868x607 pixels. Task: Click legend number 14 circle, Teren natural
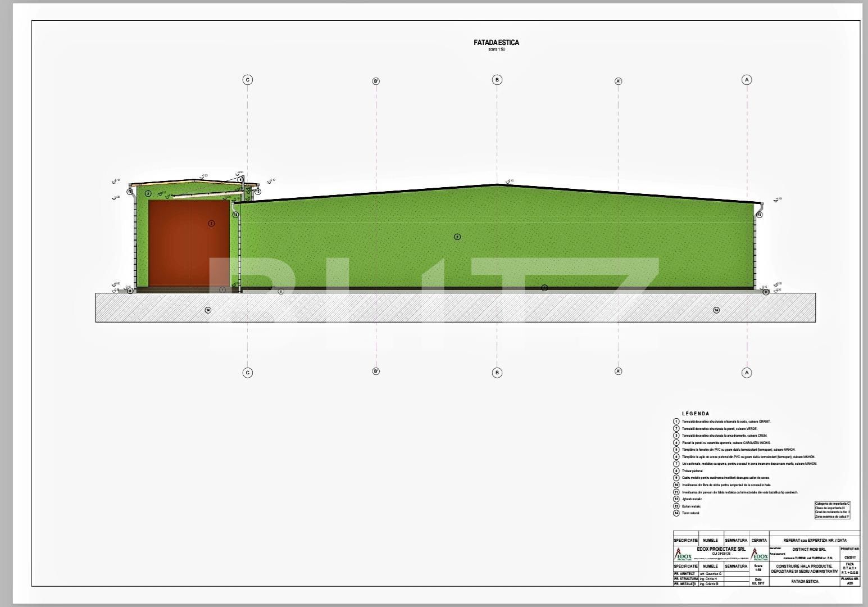point(676,513)
